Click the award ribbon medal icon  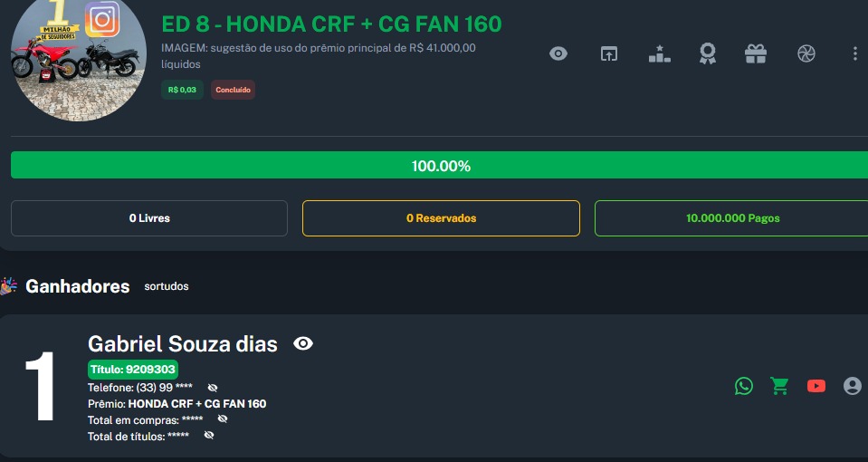pyautogui.click(x=707, y=53)
